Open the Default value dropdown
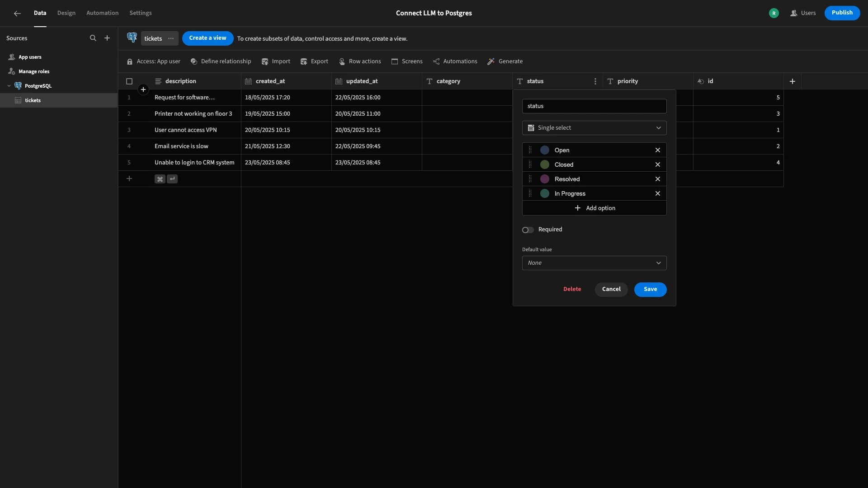 tap(594, 263)
